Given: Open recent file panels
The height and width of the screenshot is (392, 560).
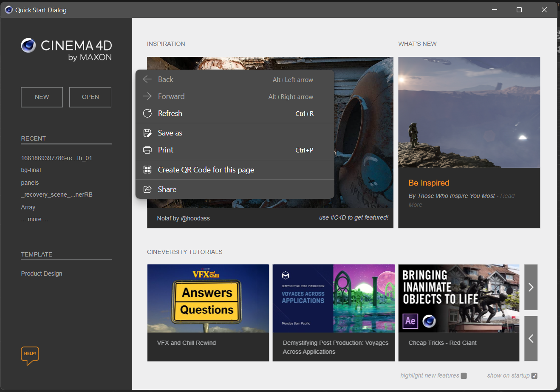Looking at the screenshot, I should click(x=30, y=183).
